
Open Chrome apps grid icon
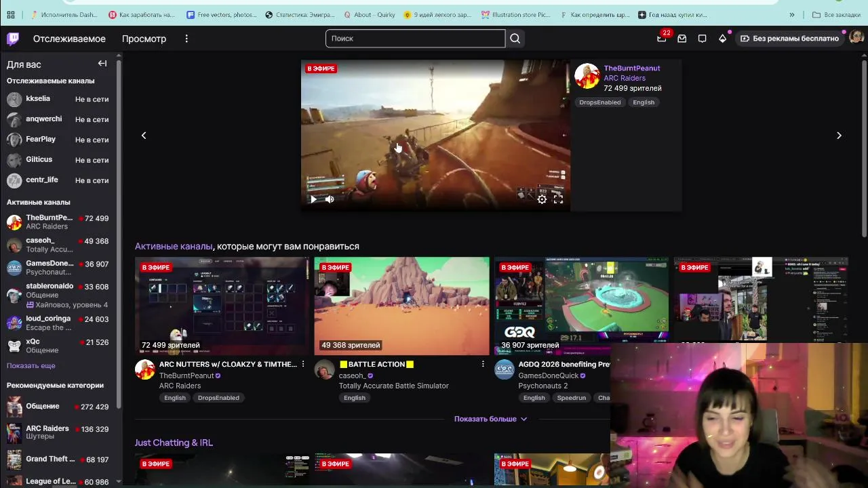click(x=10, y=14)
